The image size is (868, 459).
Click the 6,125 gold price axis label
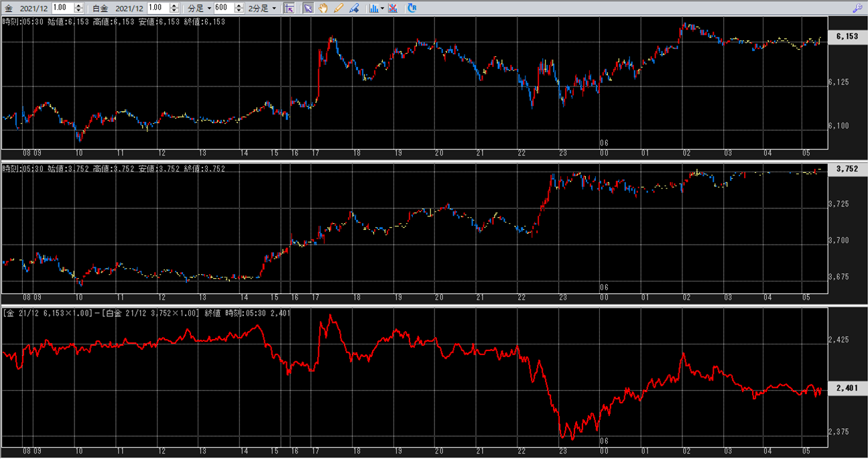pos(839,82)
